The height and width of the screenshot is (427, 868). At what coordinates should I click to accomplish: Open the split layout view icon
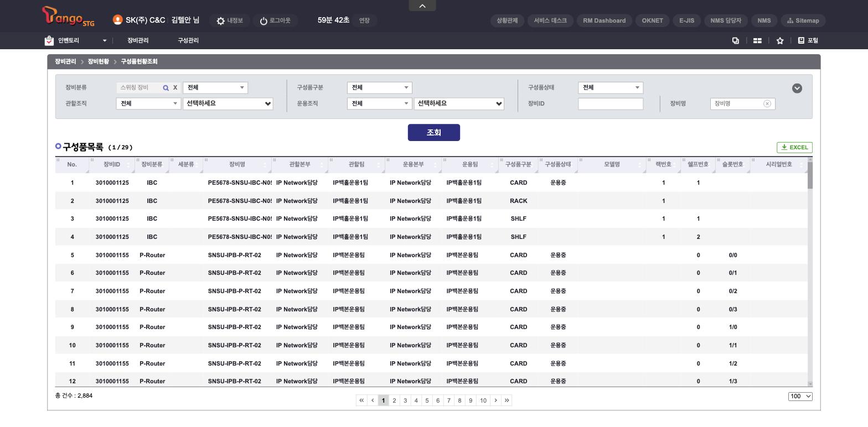757,40
